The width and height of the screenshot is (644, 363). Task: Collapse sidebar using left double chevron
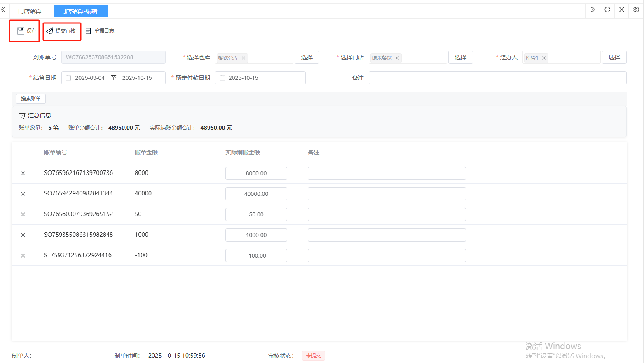(x=3, y=9)
